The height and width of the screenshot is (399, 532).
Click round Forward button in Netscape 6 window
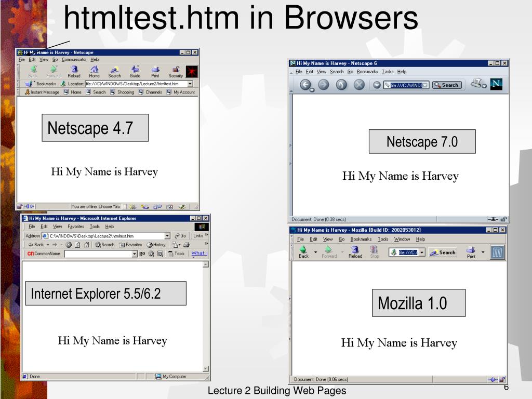(x=323, y=85)
